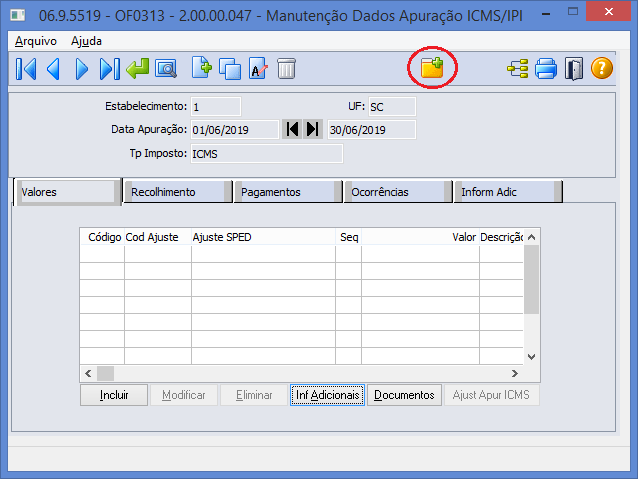This screenshot has width=639, height=479.
Task: Click the Seq column header
Action: pos(348,237)
